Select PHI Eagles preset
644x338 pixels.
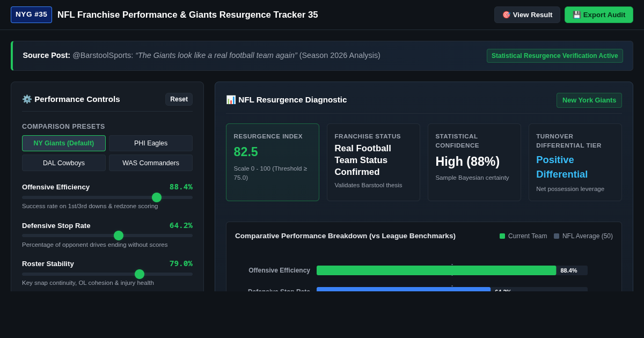point(151,143)
